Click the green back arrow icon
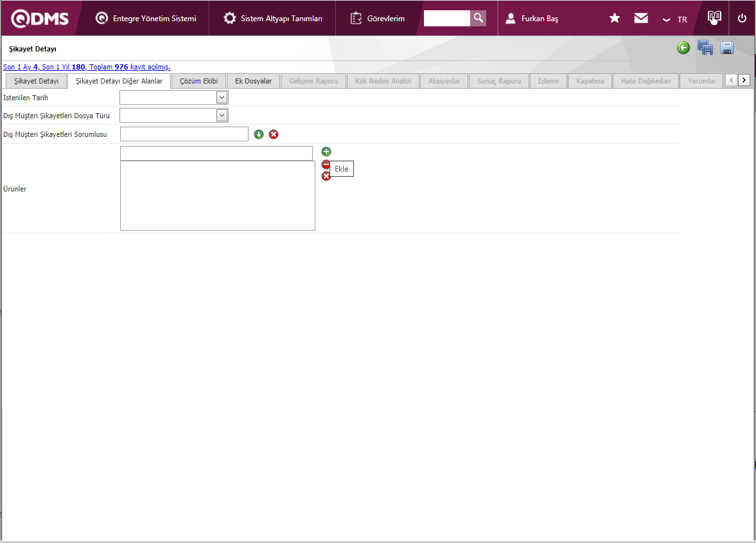The height and width of the screenshot is (543, 756). coord(683,48)
